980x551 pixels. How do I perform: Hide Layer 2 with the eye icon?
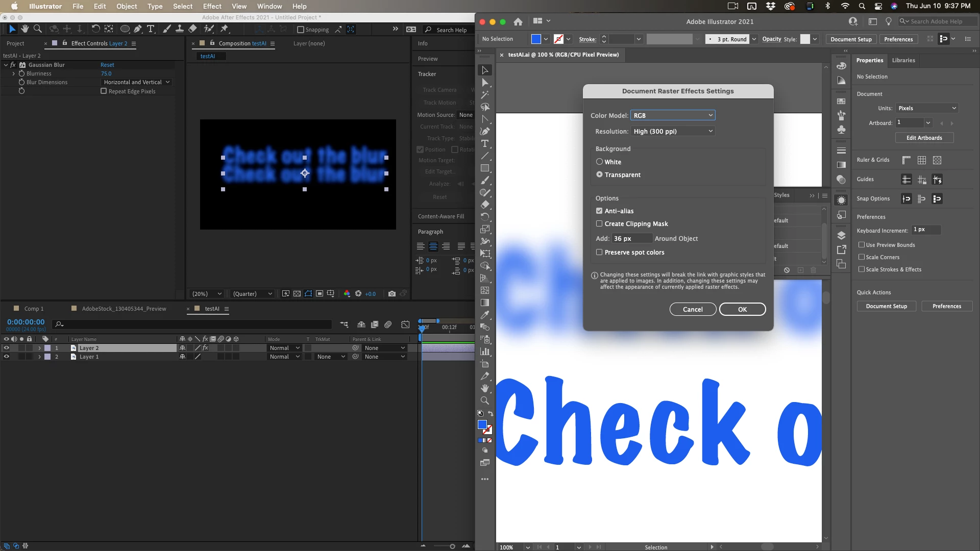(6, 348)
